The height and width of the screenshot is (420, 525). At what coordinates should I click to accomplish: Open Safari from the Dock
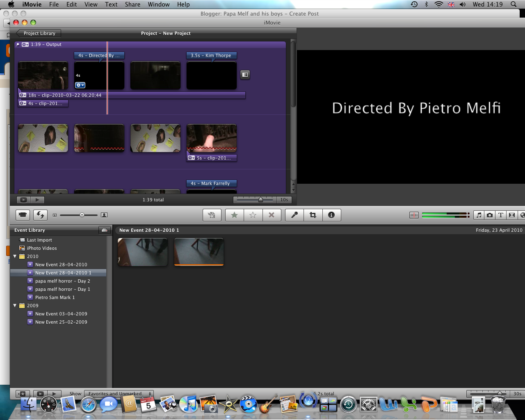(89, 405)
